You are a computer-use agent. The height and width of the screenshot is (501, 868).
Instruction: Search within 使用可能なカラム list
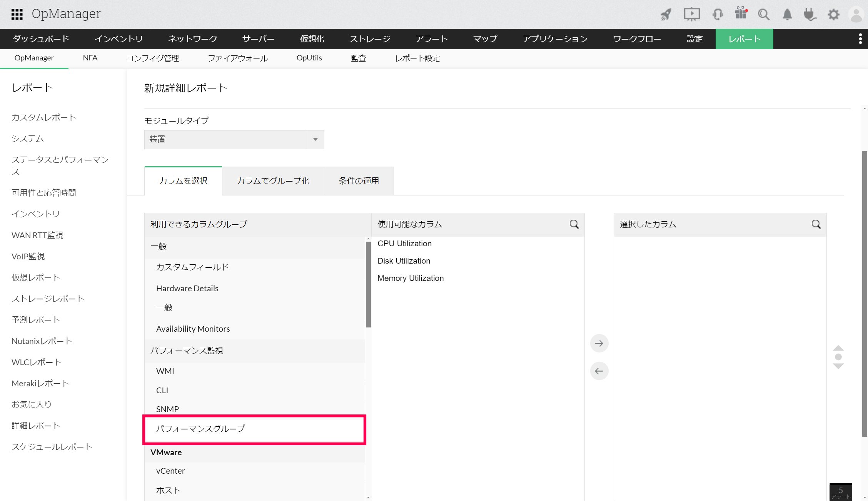pyautogui.click(x=574, y=224)
